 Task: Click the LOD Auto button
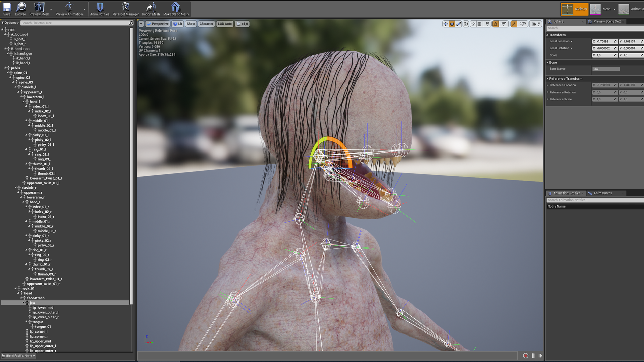coord(224,24)
